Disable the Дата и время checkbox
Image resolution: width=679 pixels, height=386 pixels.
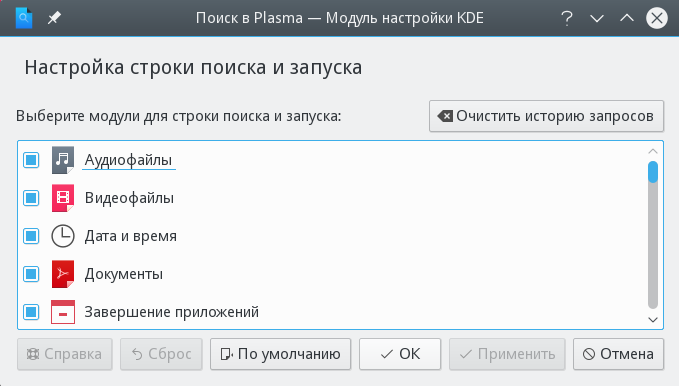point(31,236)
